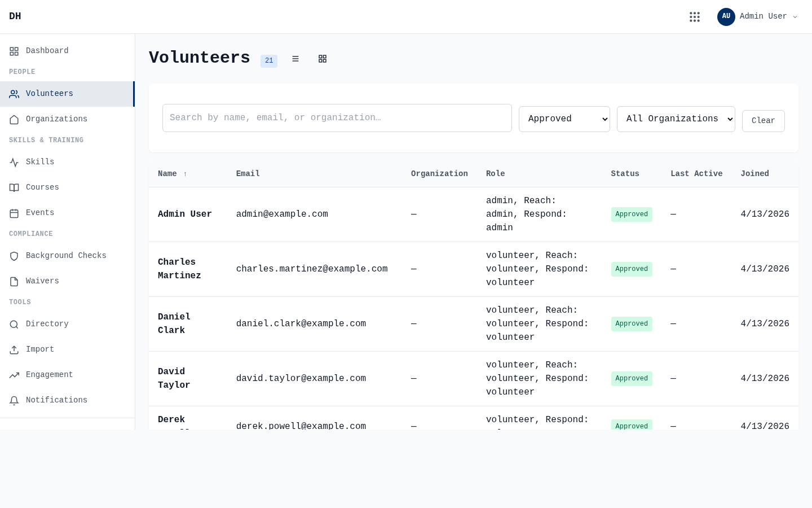Image resolution: width=812 pixels, height=508 pixels.
Task: Expand the Admin User account menu
Action: click(x=758, y=16)
